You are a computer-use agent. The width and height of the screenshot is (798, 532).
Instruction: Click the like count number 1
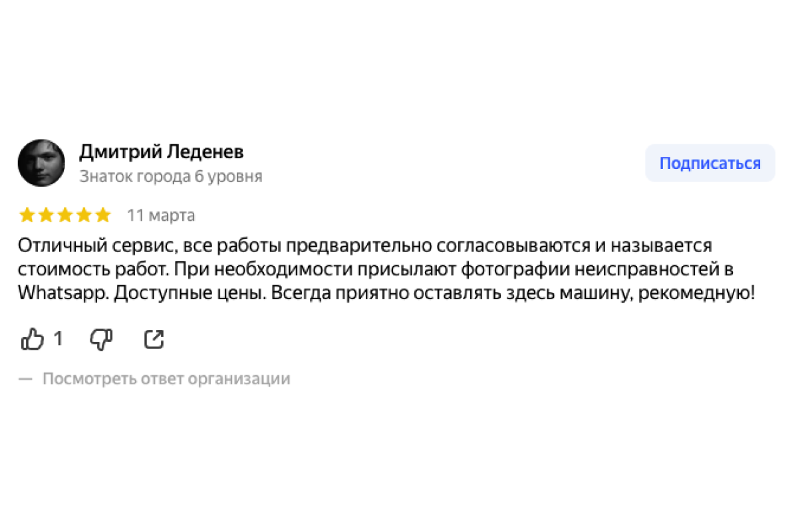tap(58, 340)
